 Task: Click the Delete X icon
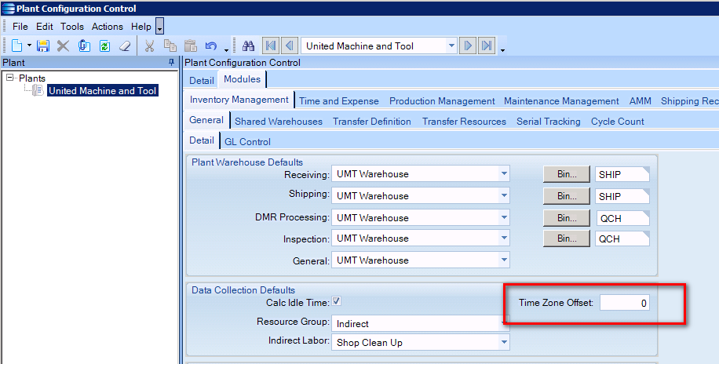(63, 46)
